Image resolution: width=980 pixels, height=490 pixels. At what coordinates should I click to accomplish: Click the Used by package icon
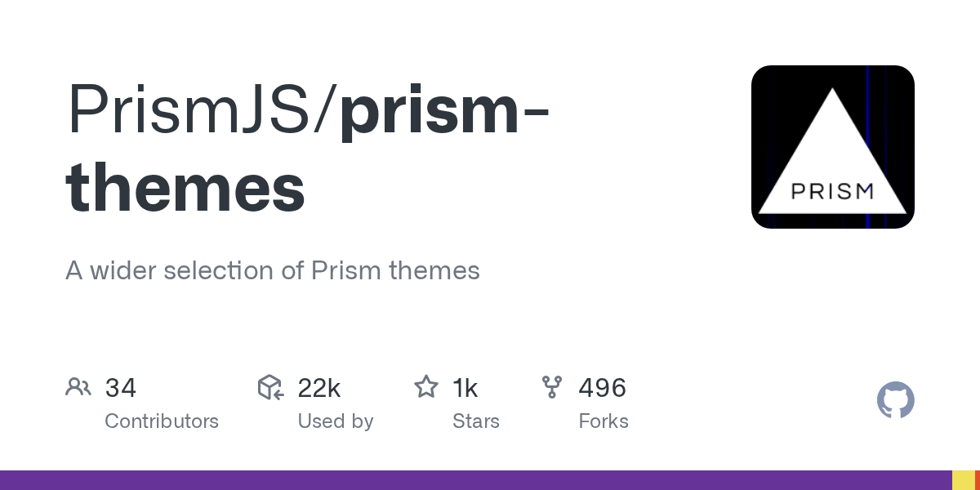point(270,387)
